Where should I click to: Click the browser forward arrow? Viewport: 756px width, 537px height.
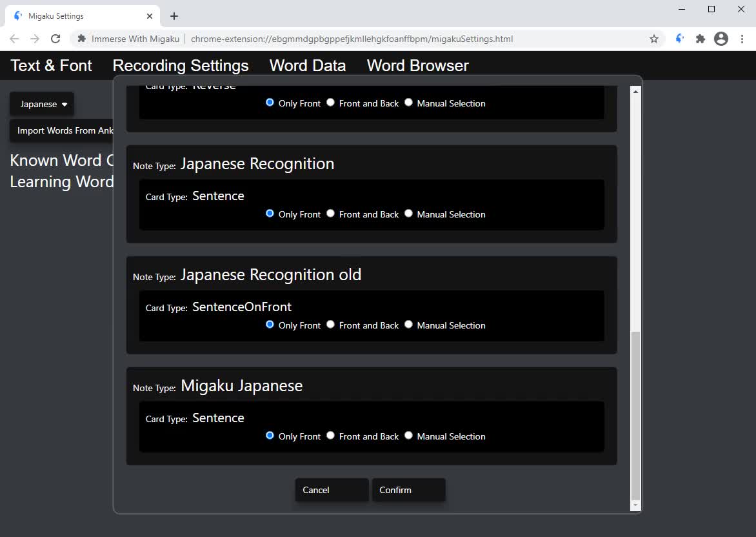35,39
